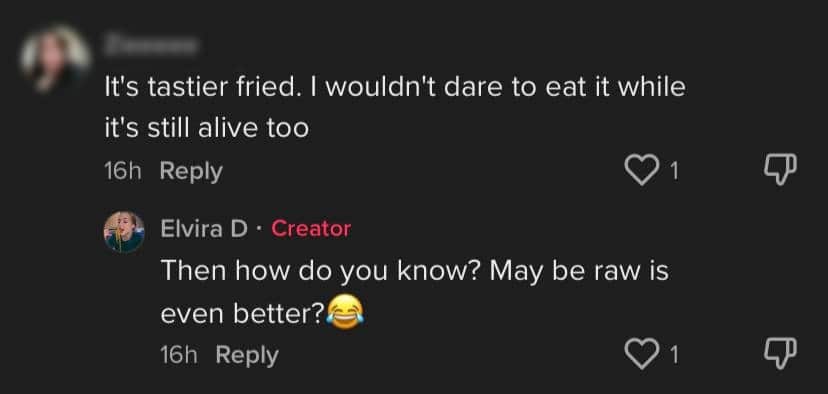Like the "It's tastier fried" comment
The image size is (828, 394).
point(640,170)
